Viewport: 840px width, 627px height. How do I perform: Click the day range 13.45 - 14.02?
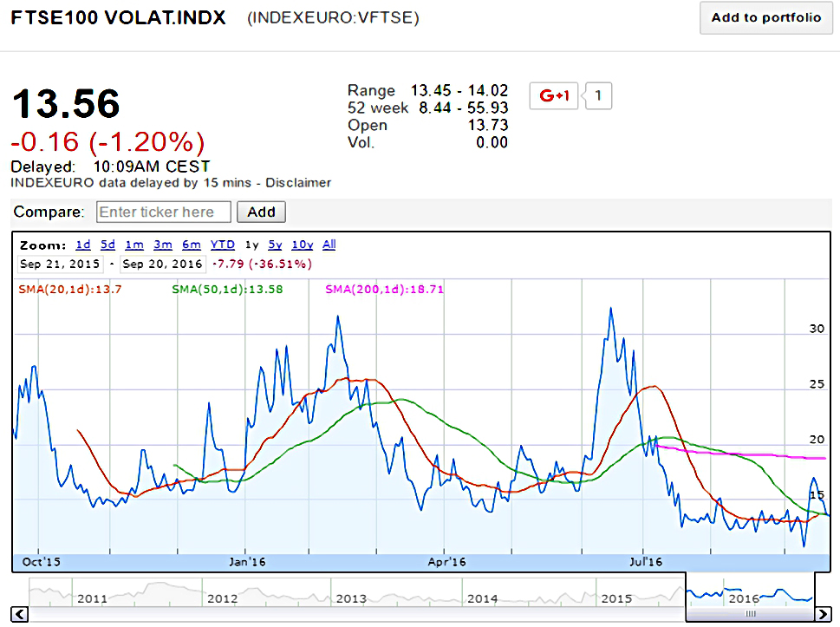tap(459, 90)
